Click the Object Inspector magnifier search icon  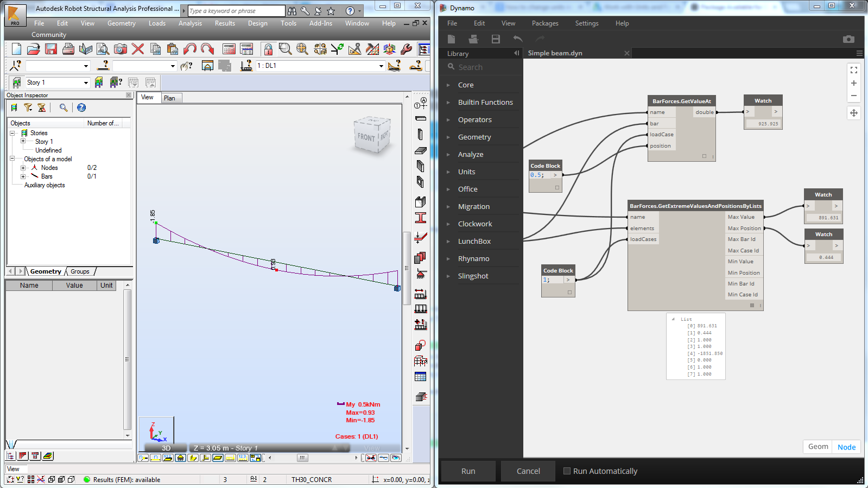pyautogui.click(x=64, y=107)
